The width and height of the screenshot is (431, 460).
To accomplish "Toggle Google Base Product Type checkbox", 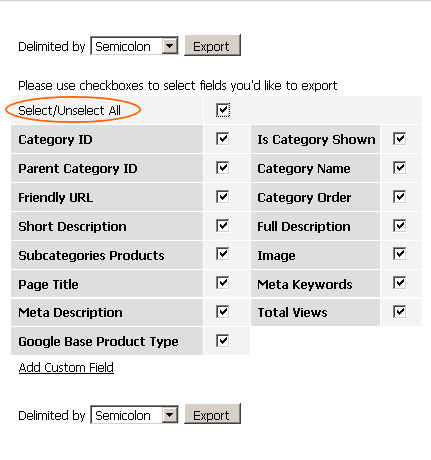I will pos(222,341).
